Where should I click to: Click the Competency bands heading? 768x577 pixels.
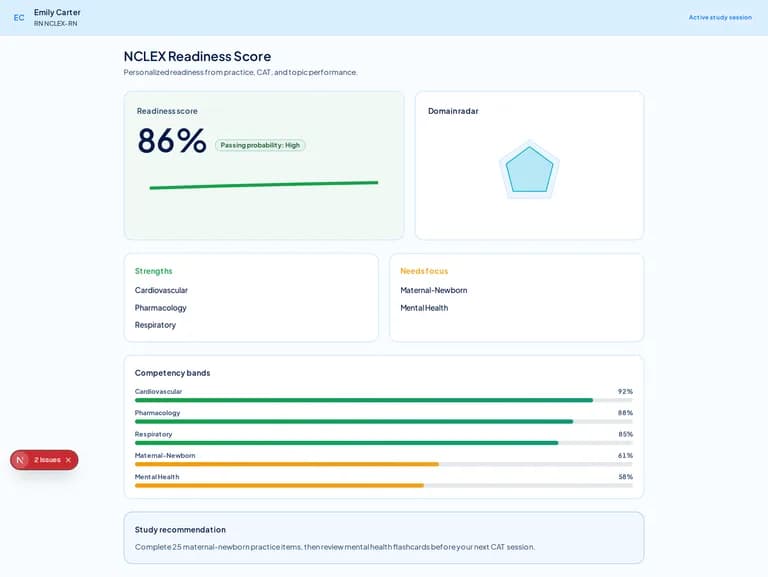[172, 373]
